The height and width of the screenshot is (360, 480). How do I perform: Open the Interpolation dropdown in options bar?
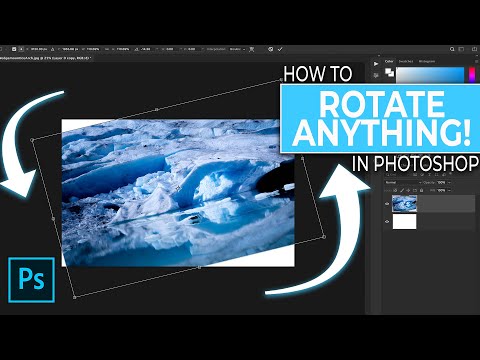237,49
